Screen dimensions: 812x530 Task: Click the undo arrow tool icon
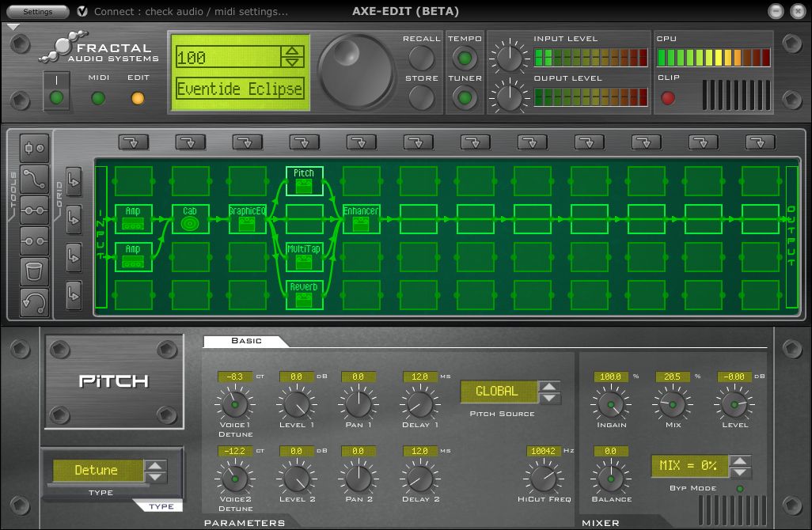tap(34, 302)
